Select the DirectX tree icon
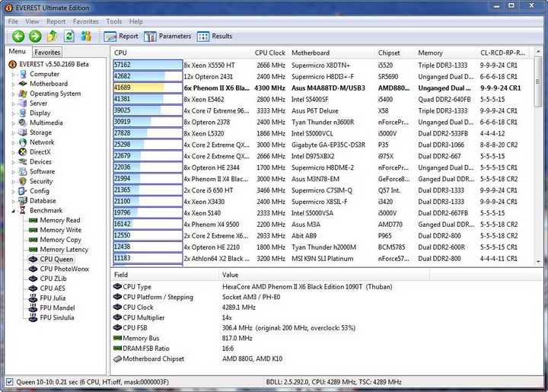This screenshot has height=392, width=548. pos(23,152)
